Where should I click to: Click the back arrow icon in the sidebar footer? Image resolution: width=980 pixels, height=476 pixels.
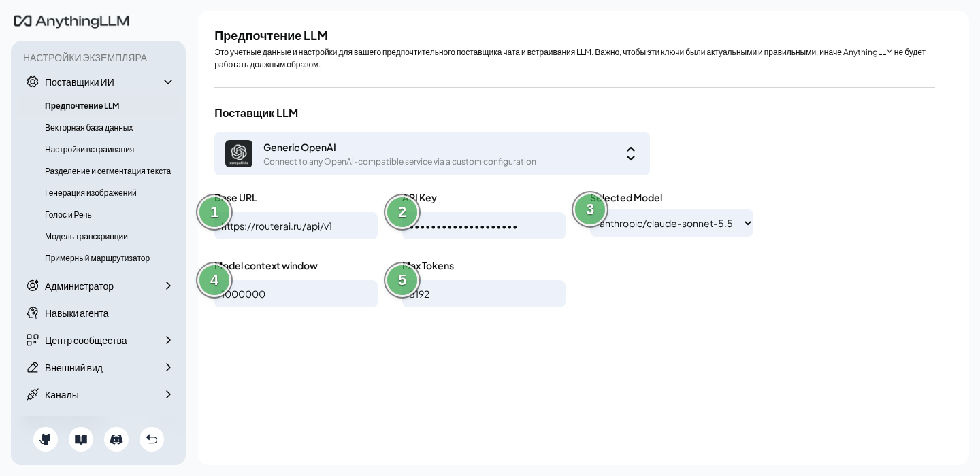[x=152, y=439]
